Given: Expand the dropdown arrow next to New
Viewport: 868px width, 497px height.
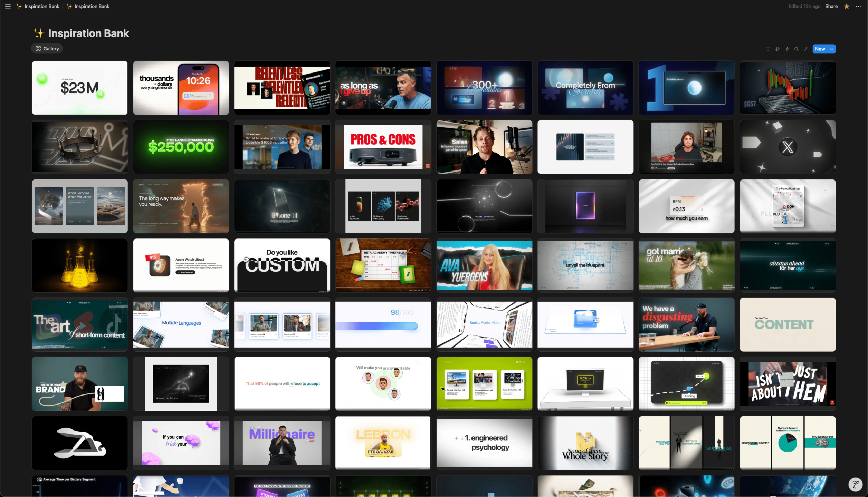Looking at the screenshot, I should [832, 49].
